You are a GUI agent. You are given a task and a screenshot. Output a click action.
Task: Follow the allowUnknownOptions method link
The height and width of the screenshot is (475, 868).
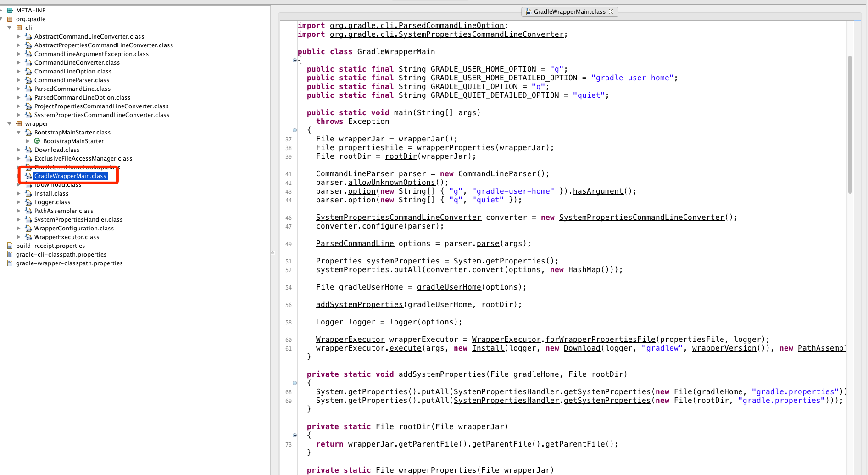click(392, 183)
